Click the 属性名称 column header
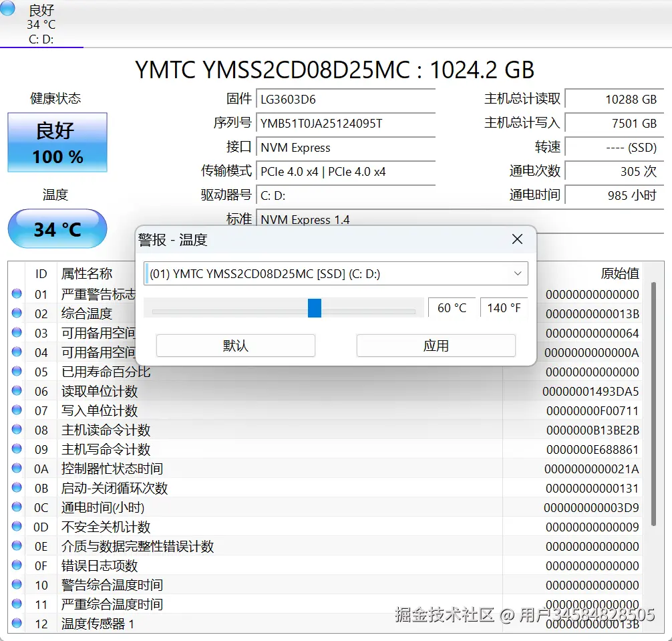 87,273
